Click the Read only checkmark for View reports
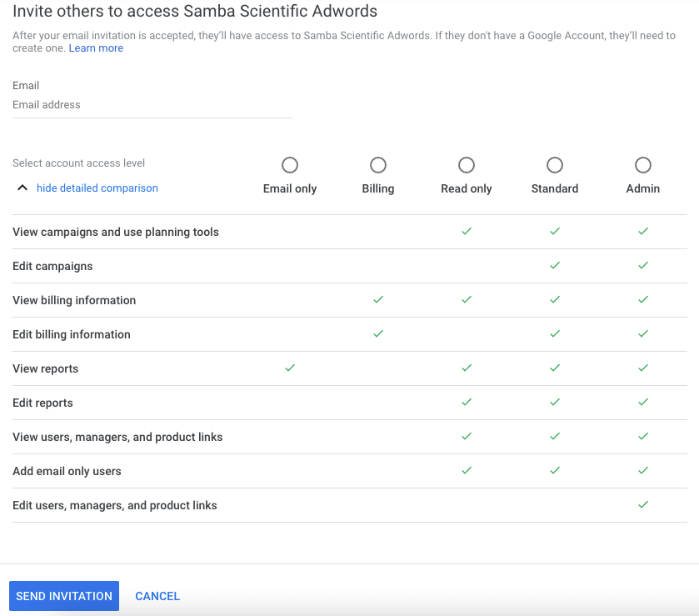 pos(467,368)
